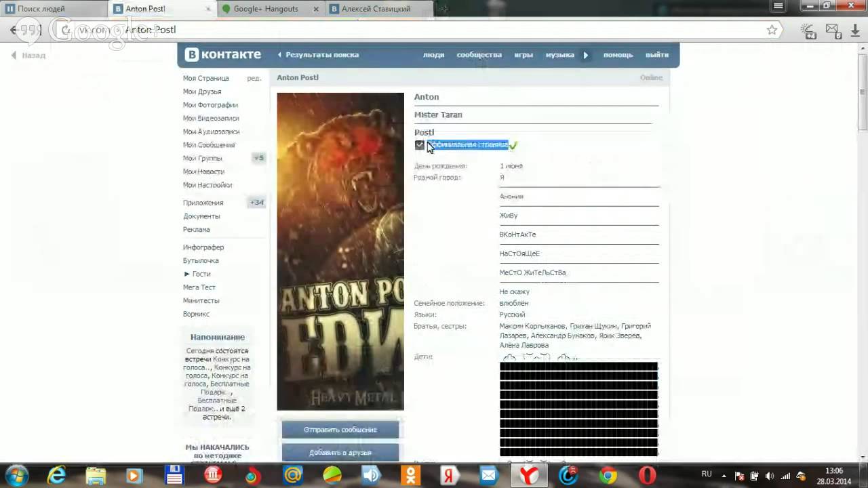Bookmark page with the star icon

pos(772,30)
